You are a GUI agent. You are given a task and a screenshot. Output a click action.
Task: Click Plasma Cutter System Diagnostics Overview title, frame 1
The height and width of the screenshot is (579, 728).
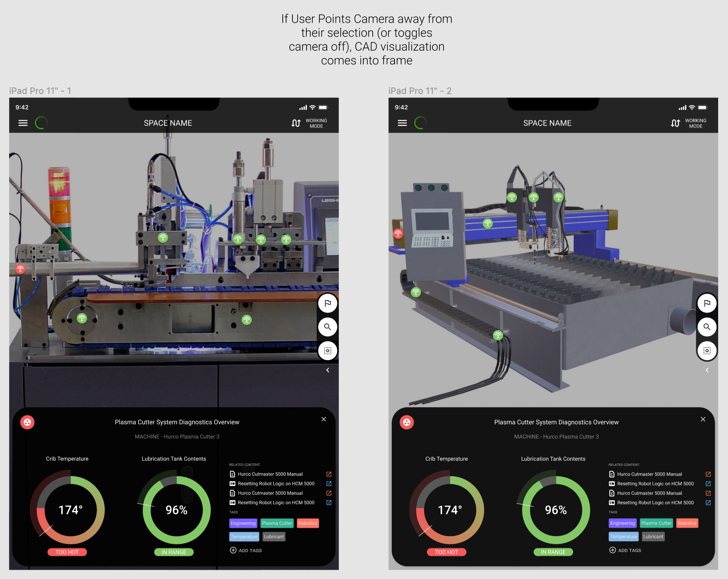coord(177,422)
